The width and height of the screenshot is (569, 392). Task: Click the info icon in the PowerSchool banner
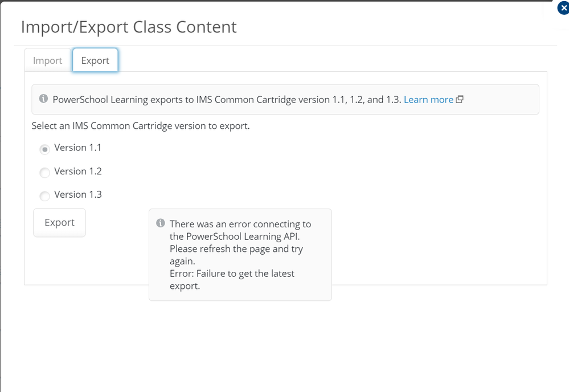43,99
